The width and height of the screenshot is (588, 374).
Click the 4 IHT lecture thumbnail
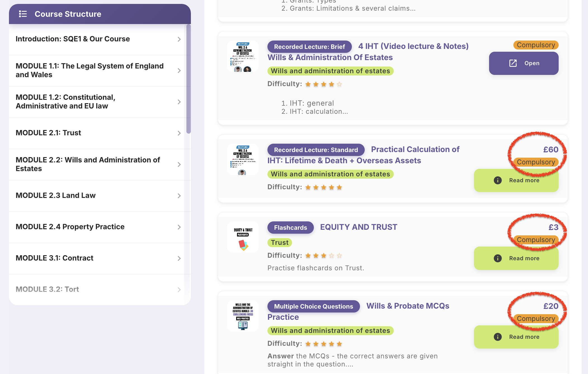pos(243,56)
